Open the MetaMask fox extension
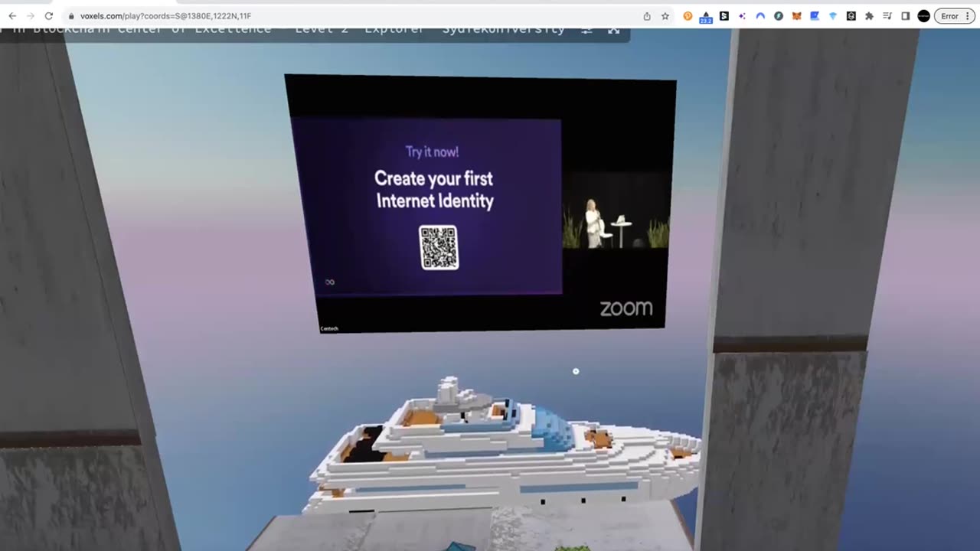Viewport: 980px width, 551px height. [797, 16]
